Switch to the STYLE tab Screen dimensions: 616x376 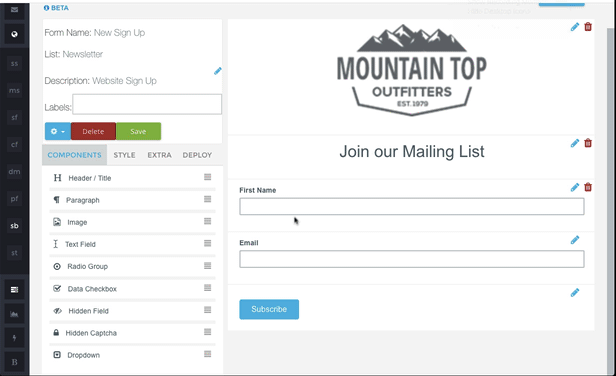coord(125,155)
